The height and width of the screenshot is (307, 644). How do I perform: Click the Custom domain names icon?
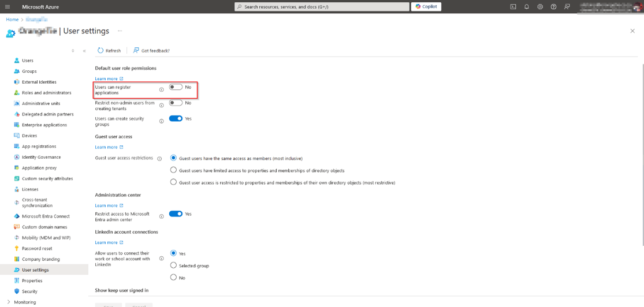[17, 227]
